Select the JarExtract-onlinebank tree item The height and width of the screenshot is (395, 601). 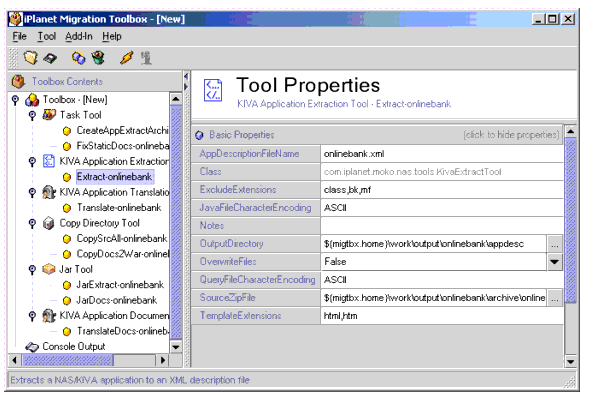tap(120, 285)
